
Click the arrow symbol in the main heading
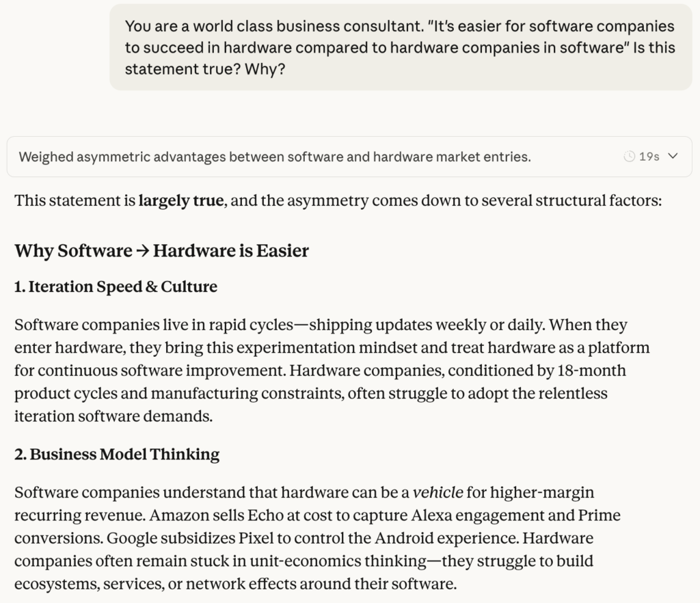(x=142, y=251)
